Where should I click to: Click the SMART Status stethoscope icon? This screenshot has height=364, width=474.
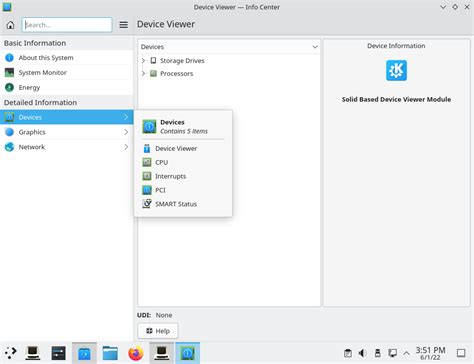pyautogui.click(x=147, y=204)
